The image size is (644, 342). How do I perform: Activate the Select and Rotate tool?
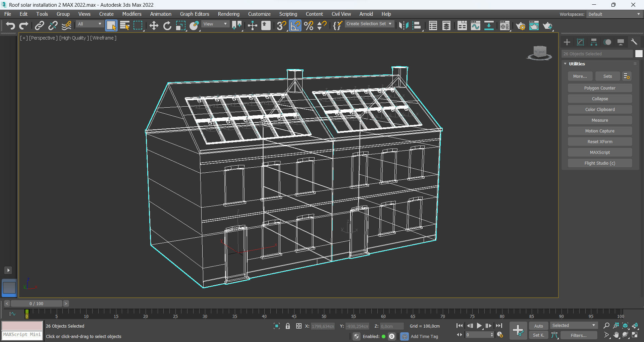click(167, 25)
